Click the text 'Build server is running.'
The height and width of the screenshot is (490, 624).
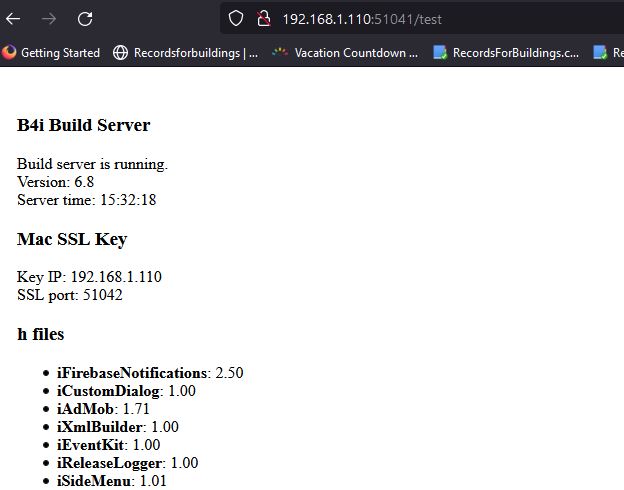(92, 164)
